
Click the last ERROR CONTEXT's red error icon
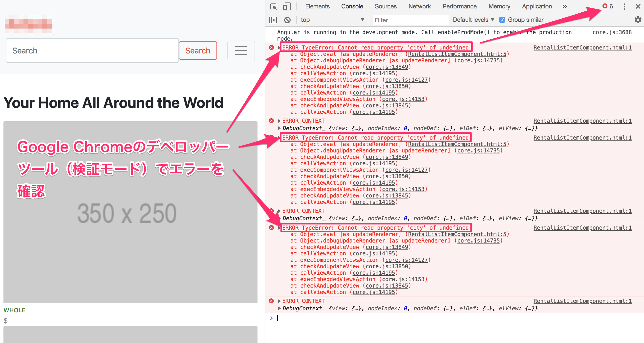click(x=271, y=301)
